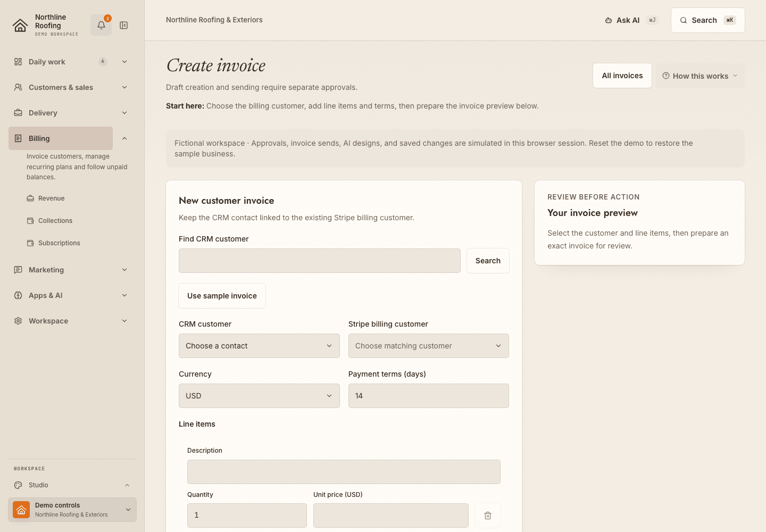Viewport: 766px width, 532px height.
Task: Open the Currency USD dropdown
Action: pyautogui.click(x=259, y=396)
